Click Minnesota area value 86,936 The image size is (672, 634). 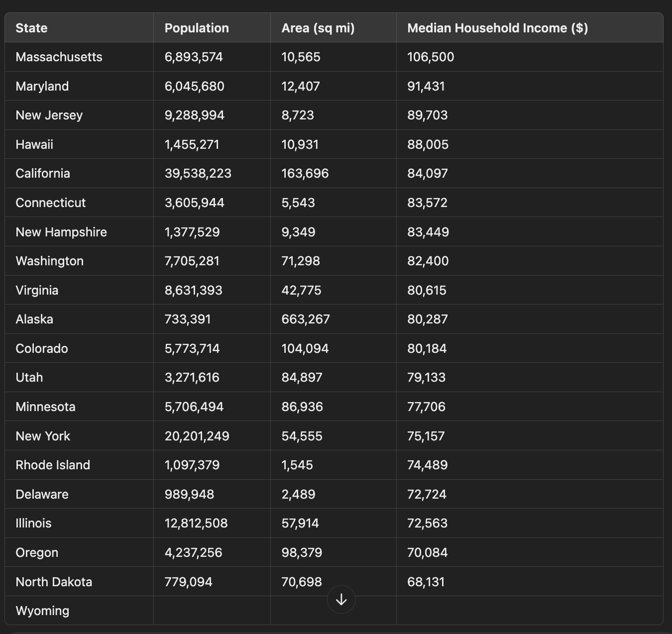tap(302, 407)
